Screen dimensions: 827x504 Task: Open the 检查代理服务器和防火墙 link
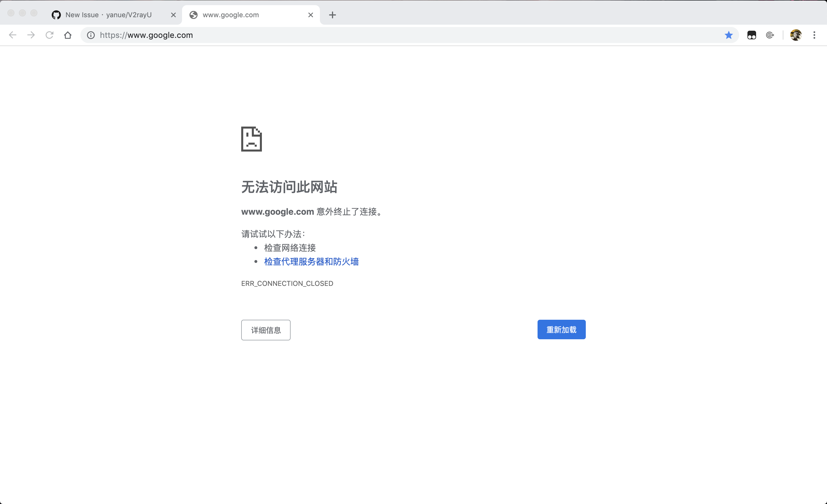(312, 262)
